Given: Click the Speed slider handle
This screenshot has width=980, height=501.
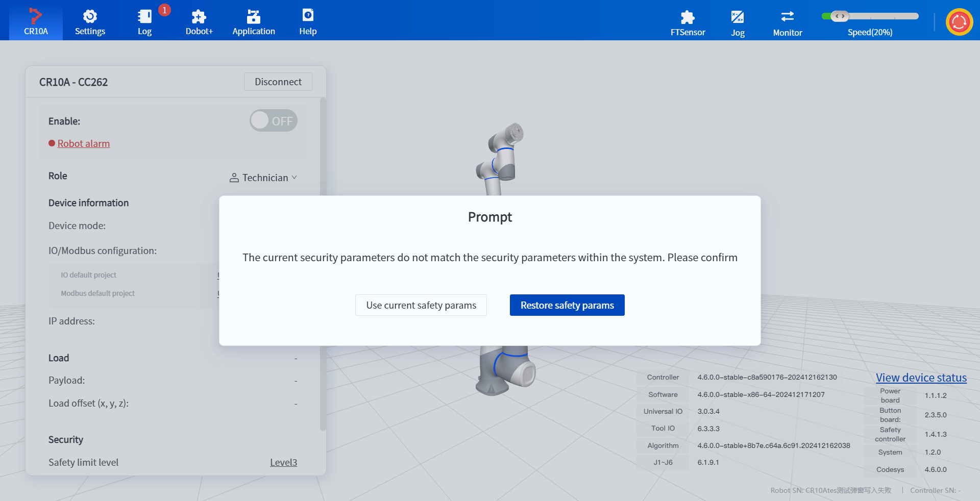Looking at the screenshot, I should pyautogui.click(x=840, y=16).
